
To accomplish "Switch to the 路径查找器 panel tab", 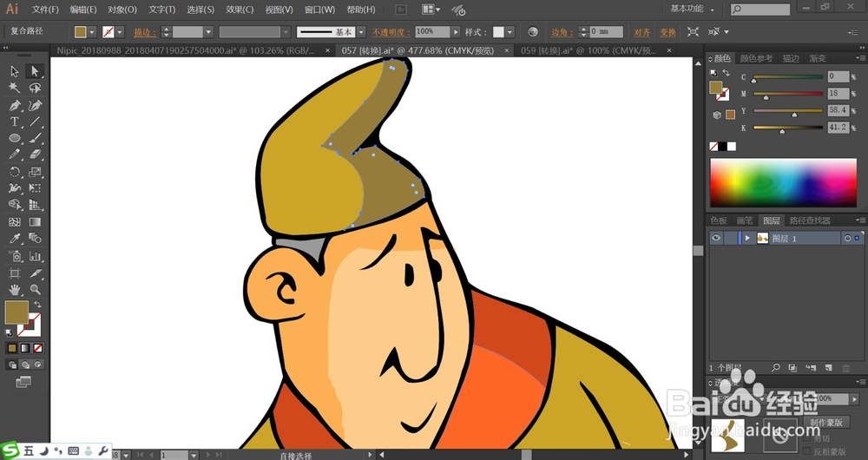I will click(809, 220).
